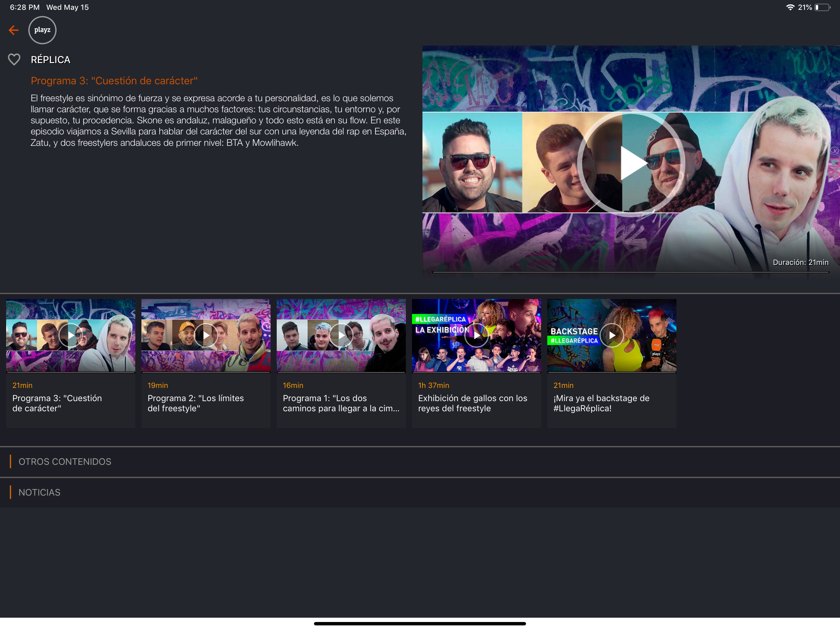The width and height of the screenshot is (840, 630).
Task: Play the Backstage #LlegaRéplica thumbnail
Action: (x=611, y=335)
